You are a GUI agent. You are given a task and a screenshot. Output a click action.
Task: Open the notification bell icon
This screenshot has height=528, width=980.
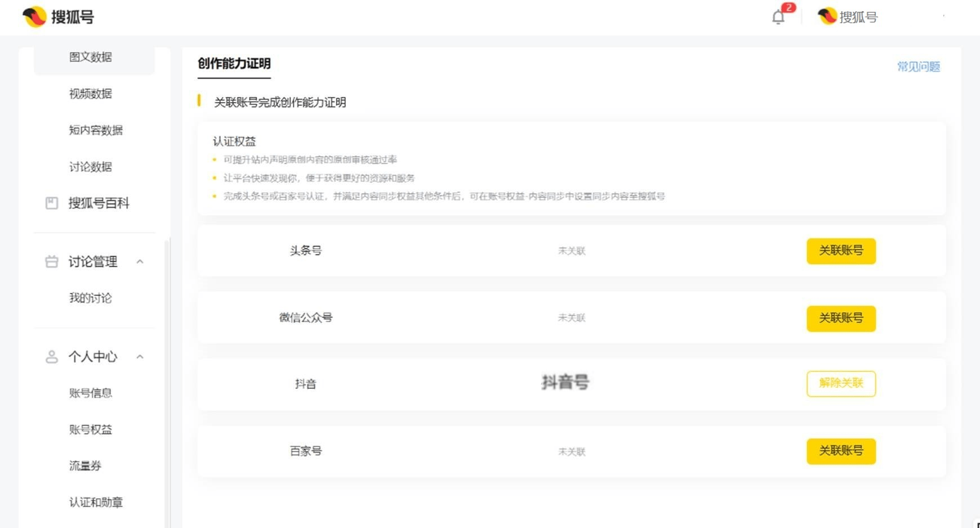point(778,17)
